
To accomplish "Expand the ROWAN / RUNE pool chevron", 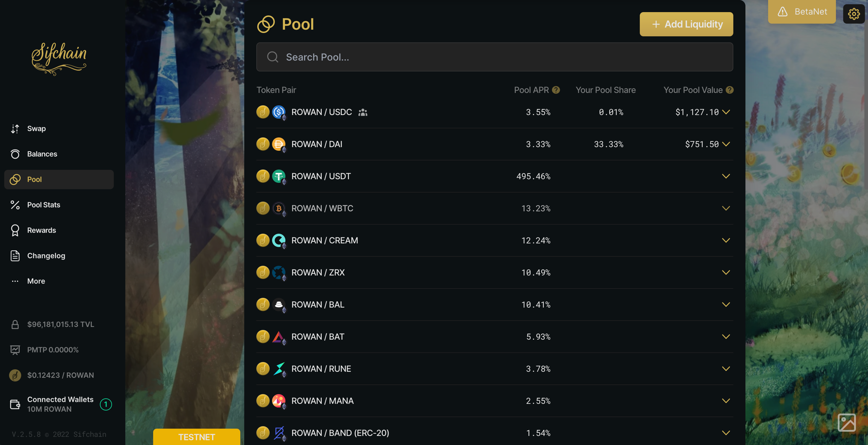I will (x=726, y=368).
